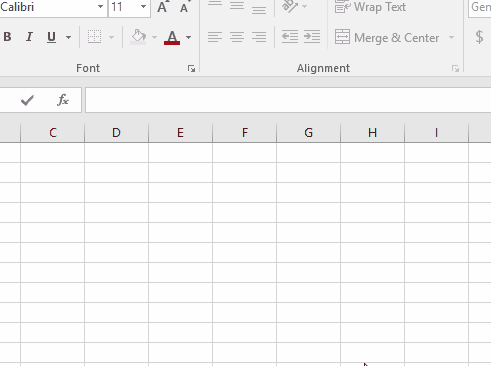The width and height of the screenshot is (491, 366).
Task: Open Insert Function with fx
Action: coord(63,100)
